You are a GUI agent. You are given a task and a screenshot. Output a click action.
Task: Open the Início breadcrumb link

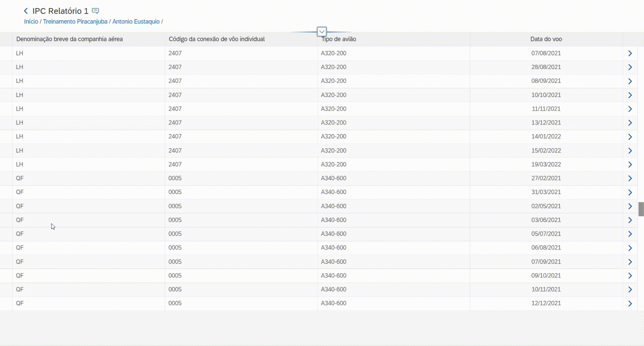31,22
